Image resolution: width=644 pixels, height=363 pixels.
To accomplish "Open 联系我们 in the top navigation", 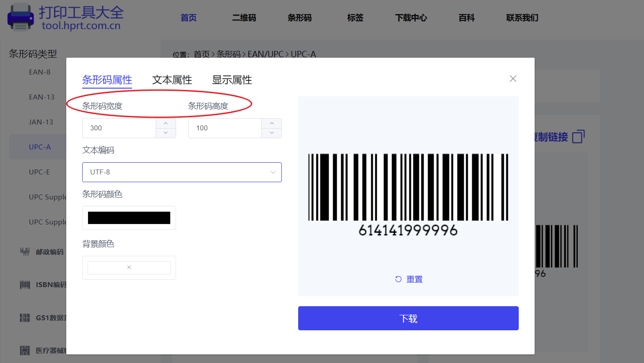I will (x=522, y=18).
